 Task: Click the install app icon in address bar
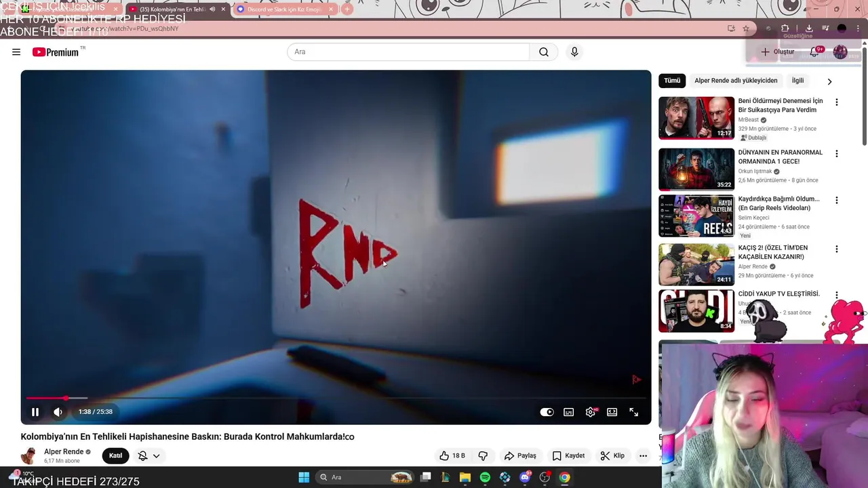point(731,28)
